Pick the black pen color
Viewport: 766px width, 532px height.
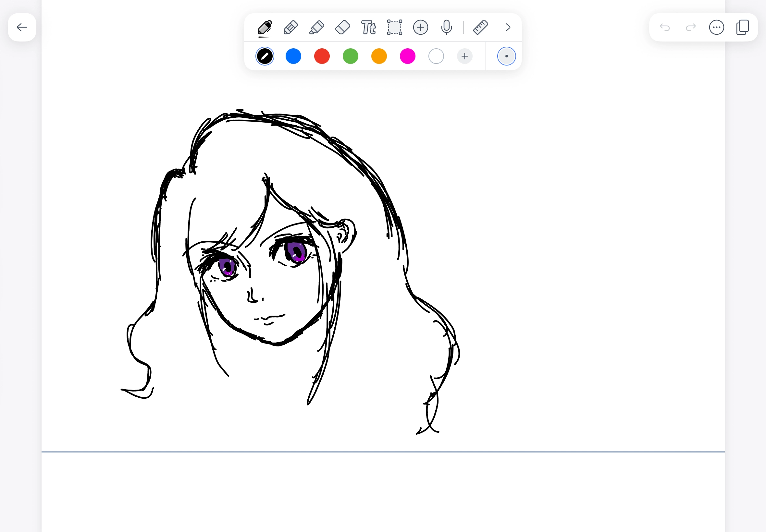tap(265, 56)
